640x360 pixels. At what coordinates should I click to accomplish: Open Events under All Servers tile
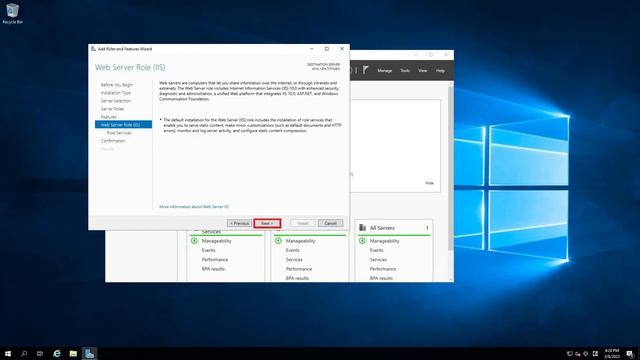tap(376, 250)
